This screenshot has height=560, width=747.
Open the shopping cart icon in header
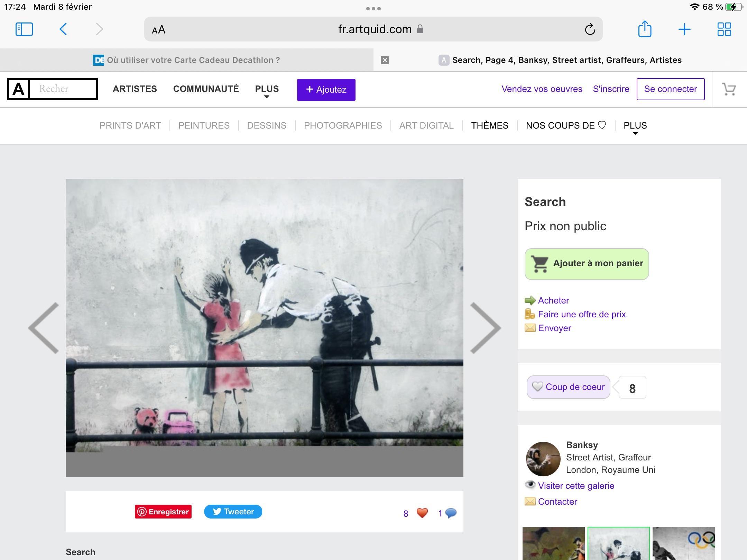[729, 89]
